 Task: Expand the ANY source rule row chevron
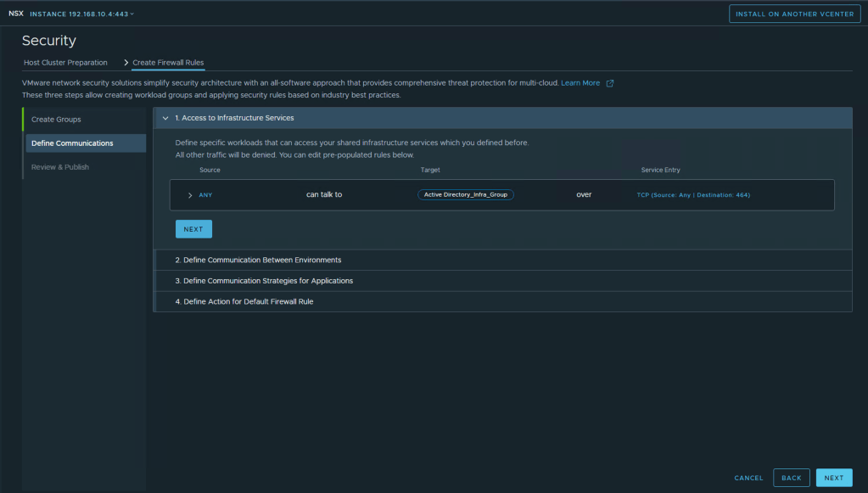tap(189, 195)
